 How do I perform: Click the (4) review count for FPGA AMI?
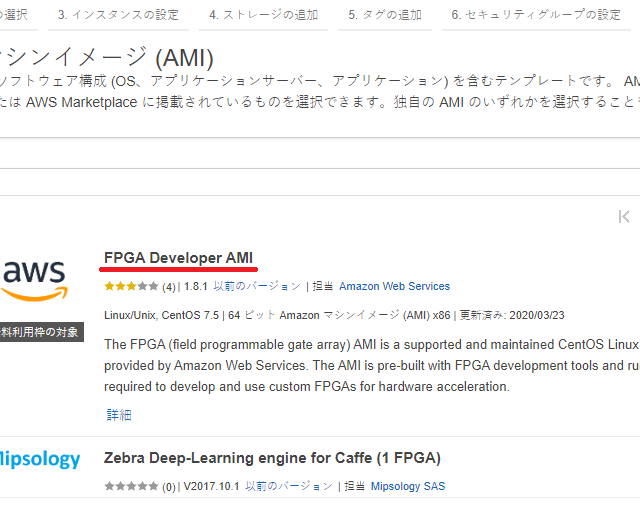[x=169, y=286]
